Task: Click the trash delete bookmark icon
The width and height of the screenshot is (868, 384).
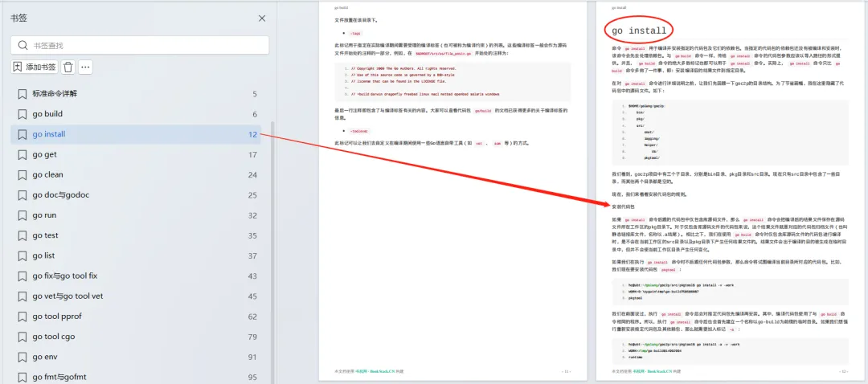Action: point(68,67)
